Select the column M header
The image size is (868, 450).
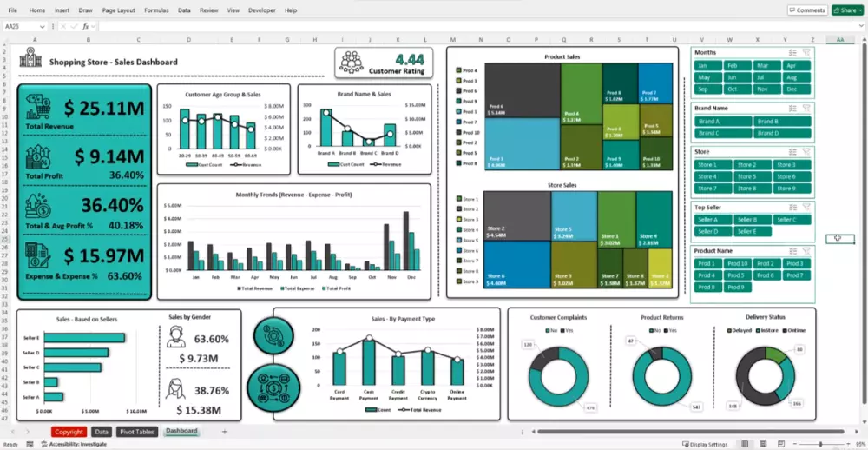(453, 39)
